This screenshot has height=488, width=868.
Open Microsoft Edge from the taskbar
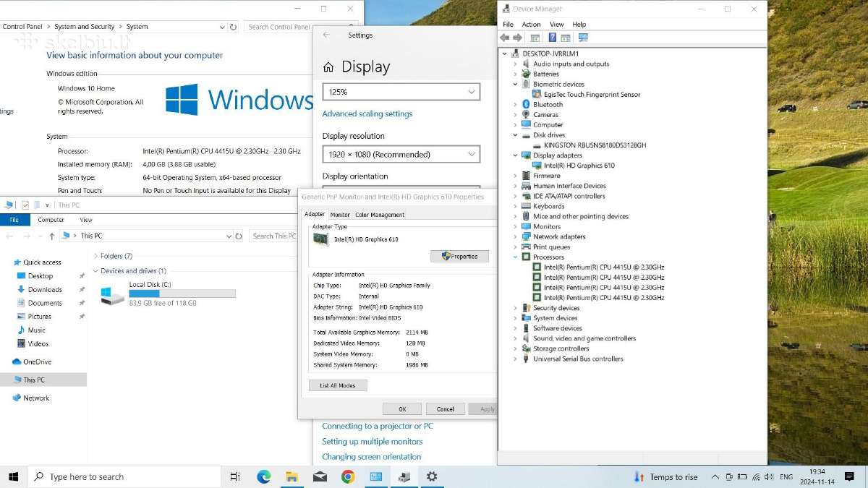[264, 476]
